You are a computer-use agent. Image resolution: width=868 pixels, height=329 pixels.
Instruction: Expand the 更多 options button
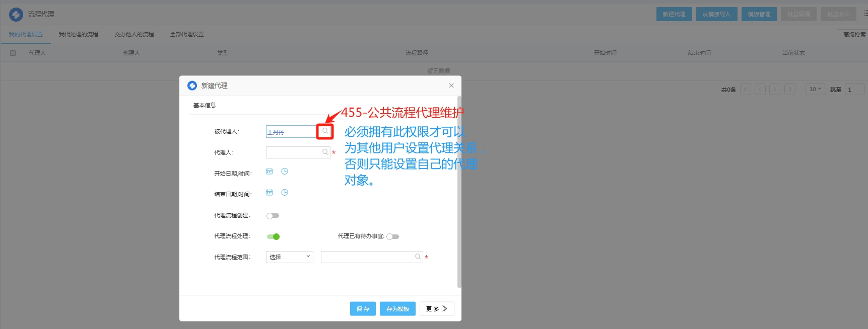click(x=436, y=309)
